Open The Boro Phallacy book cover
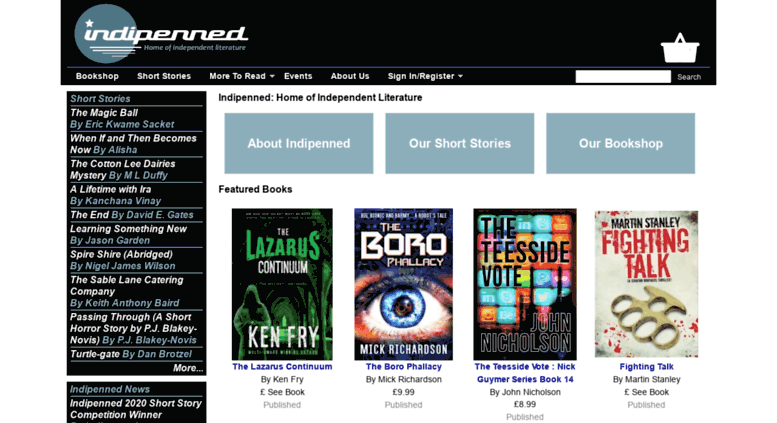The width and height of the screenshot is (777, 423). pyautogui.click(x=403, y=284)
